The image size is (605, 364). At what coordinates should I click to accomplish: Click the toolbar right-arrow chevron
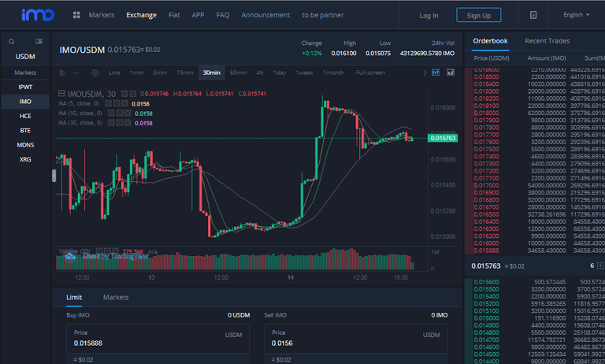tap(425, 72)
